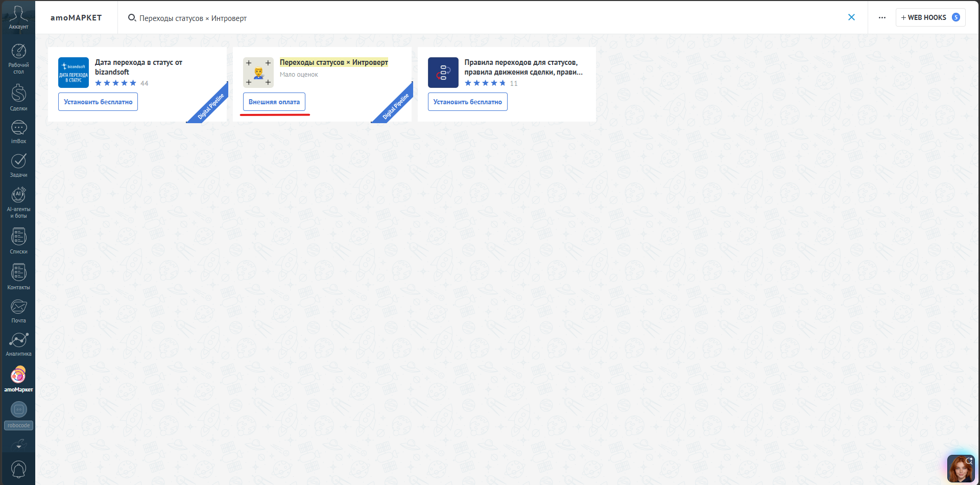Open the Правила переходов для статусов widget thumbnail
Screen dimensions: 980x485
point(443,73)
